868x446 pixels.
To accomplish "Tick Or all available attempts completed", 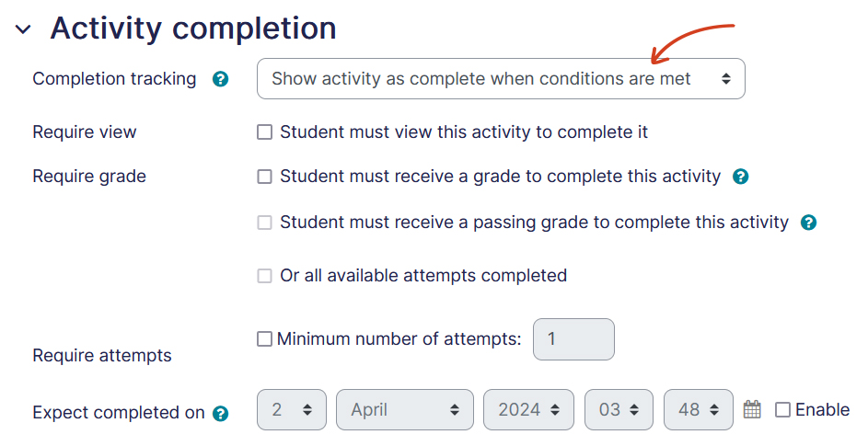I will (x=265, y=276).
